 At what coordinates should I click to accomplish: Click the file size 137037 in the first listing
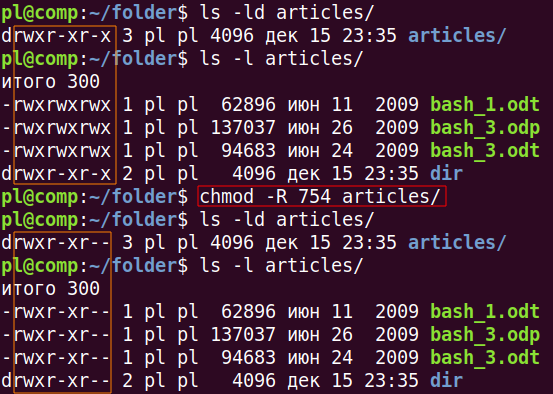point(243,128)
